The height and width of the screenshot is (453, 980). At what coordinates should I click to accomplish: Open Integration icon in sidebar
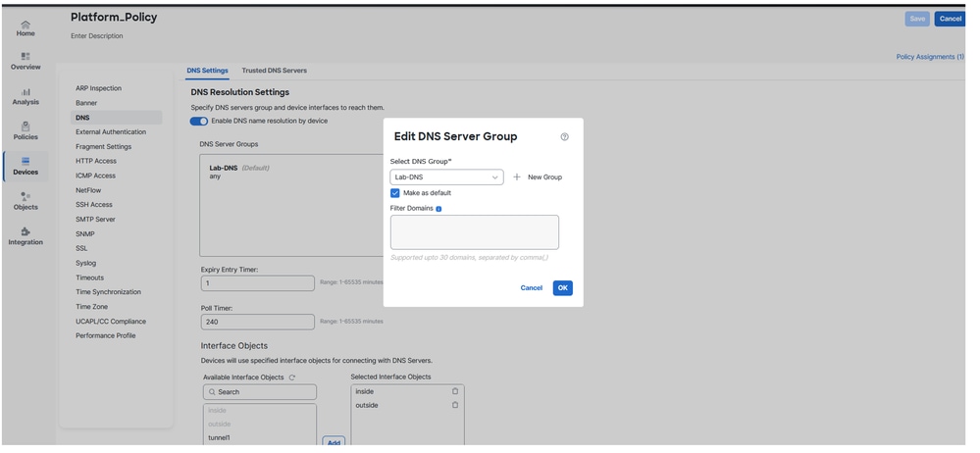point(26,231)
